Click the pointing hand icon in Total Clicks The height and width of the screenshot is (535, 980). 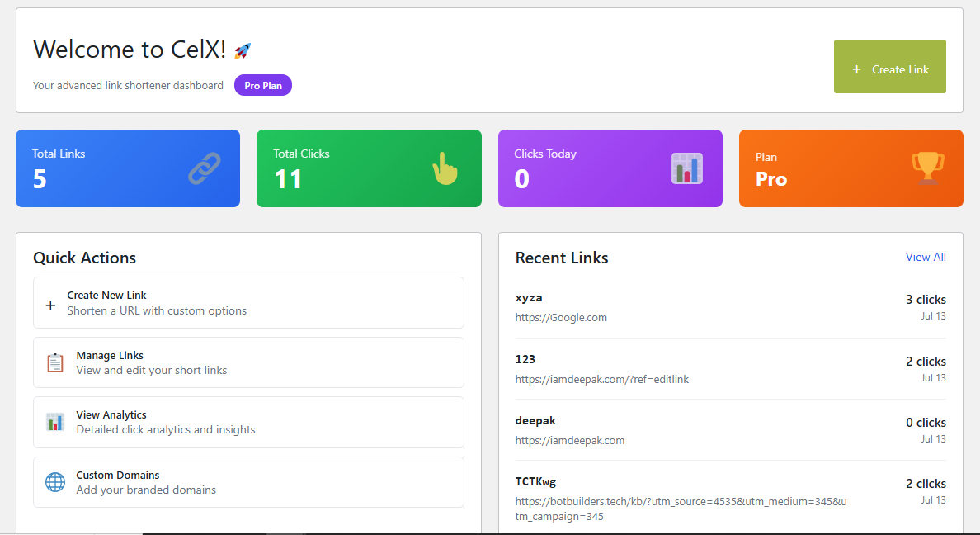(x=445, y=168)
